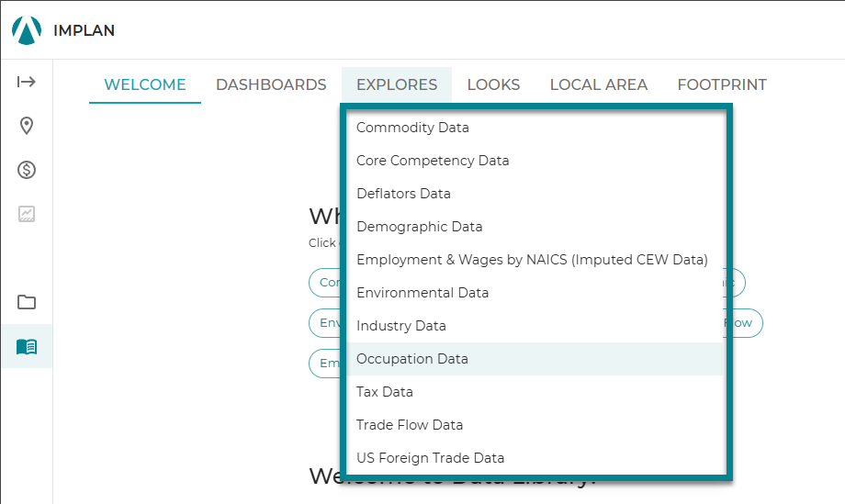Click the partially hidden 'Con' pill button
The width and height of the screenshot is (845, 504).
point(324,282)
